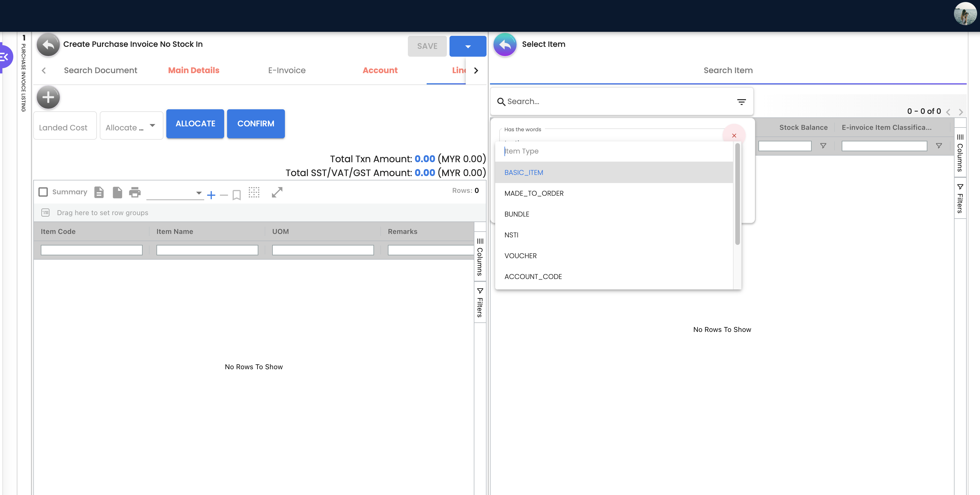Toggle the Summary checkbox
The image size is (980, 495).
tap(43, 192)
